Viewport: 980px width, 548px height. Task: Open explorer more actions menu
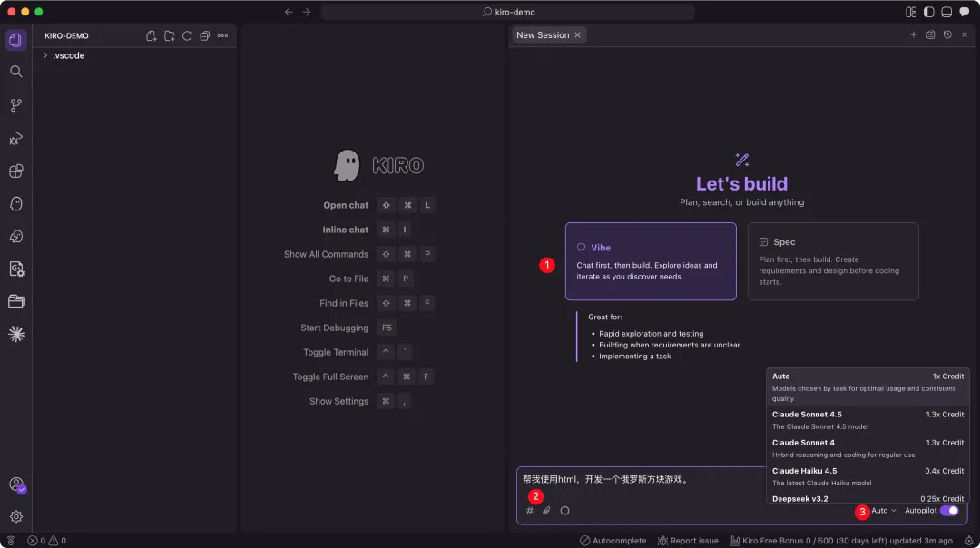[222, 35]
